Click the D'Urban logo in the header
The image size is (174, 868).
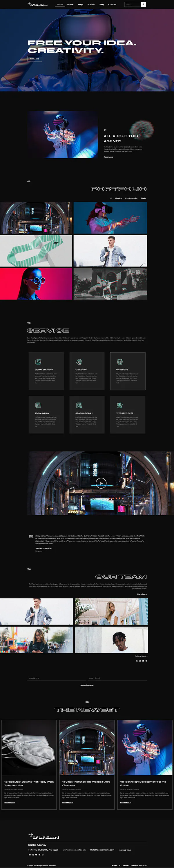(37, 4)
